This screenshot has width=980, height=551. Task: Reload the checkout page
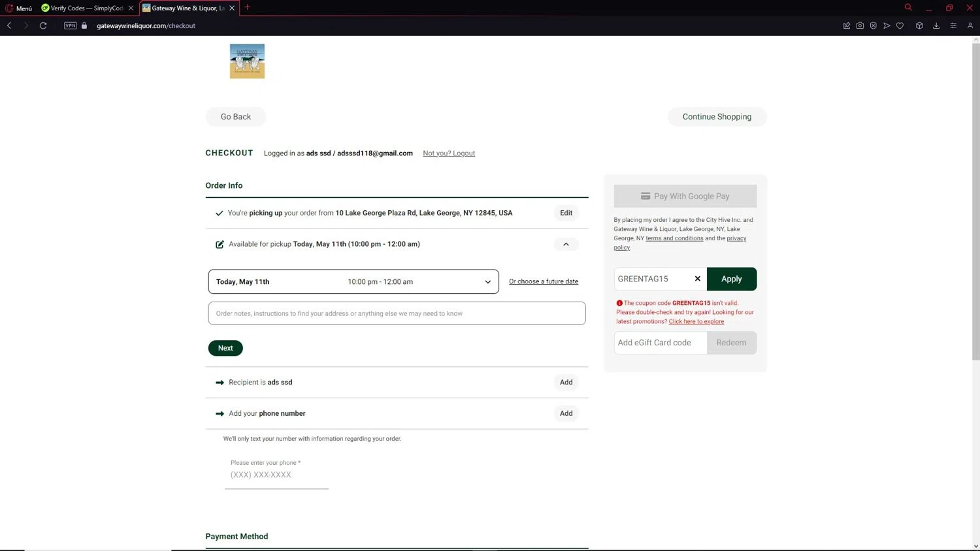(43, 25)
